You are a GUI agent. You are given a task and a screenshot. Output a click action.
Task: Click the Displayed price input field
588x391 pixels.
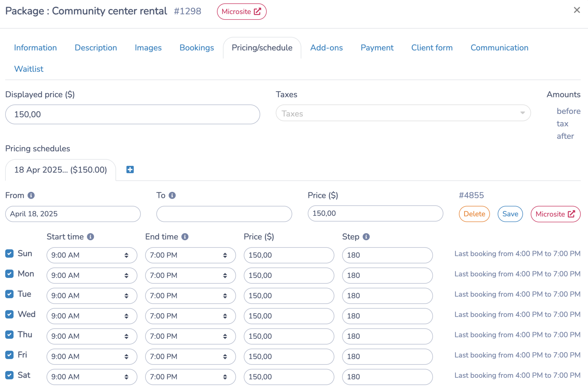[133, 114]
